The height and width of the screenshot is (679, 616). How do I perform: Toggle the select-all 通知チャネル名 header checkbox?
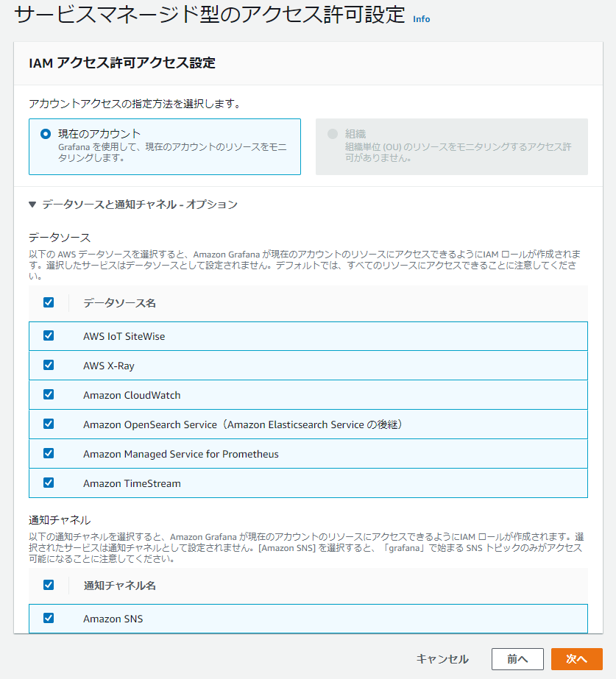pos(49,585)
